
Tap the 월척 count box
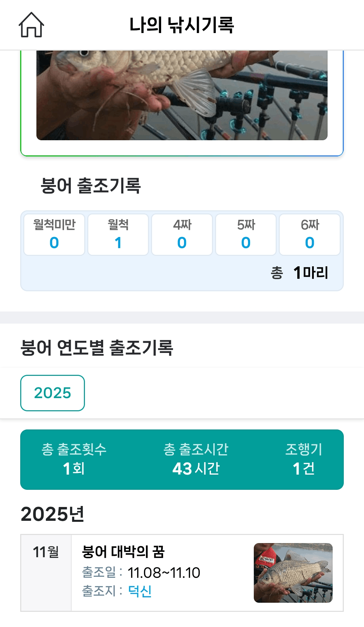(118, 235)
